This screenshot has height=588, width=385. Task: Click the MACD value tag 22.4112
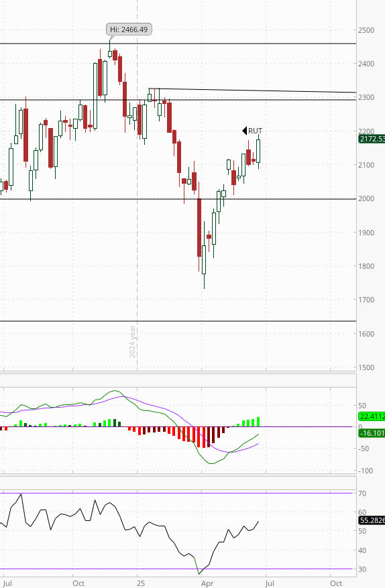(x=372, y=416)
